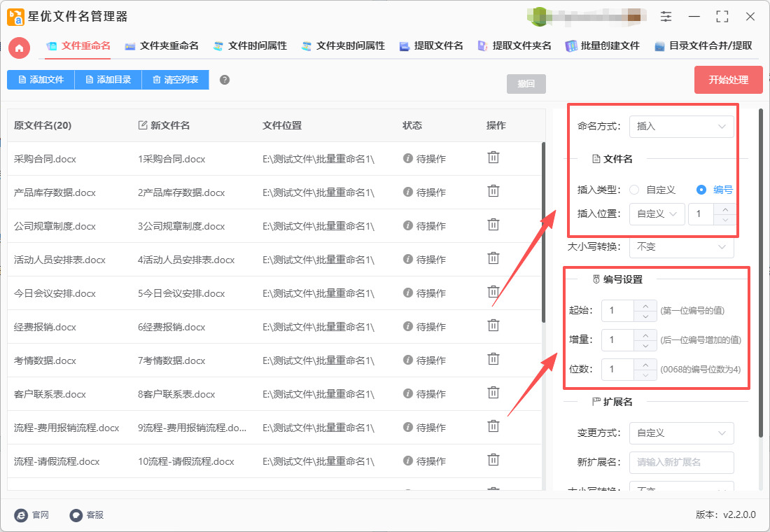This screenshot has height=532, width=770.
Task: Open the 命名方式 dropdown showing 插入
Action: 682,126
